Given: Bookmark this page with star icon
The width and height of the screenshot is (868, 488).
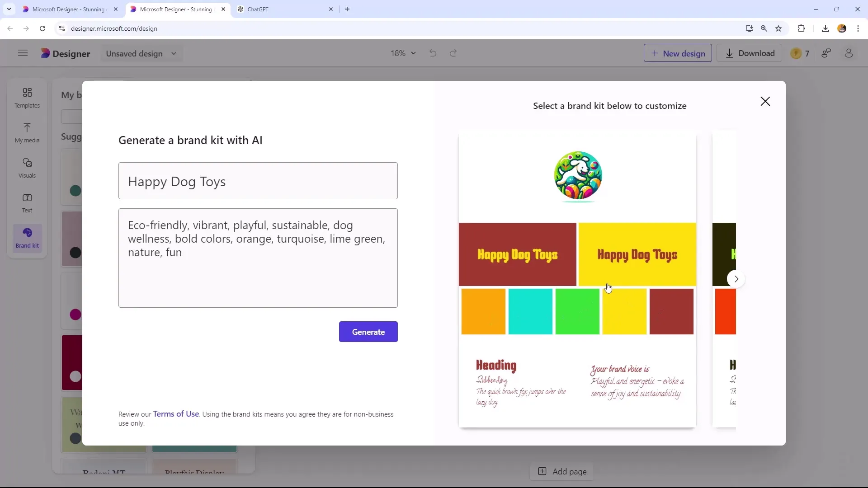Looking at the screenshot, I should pos(778,28).
